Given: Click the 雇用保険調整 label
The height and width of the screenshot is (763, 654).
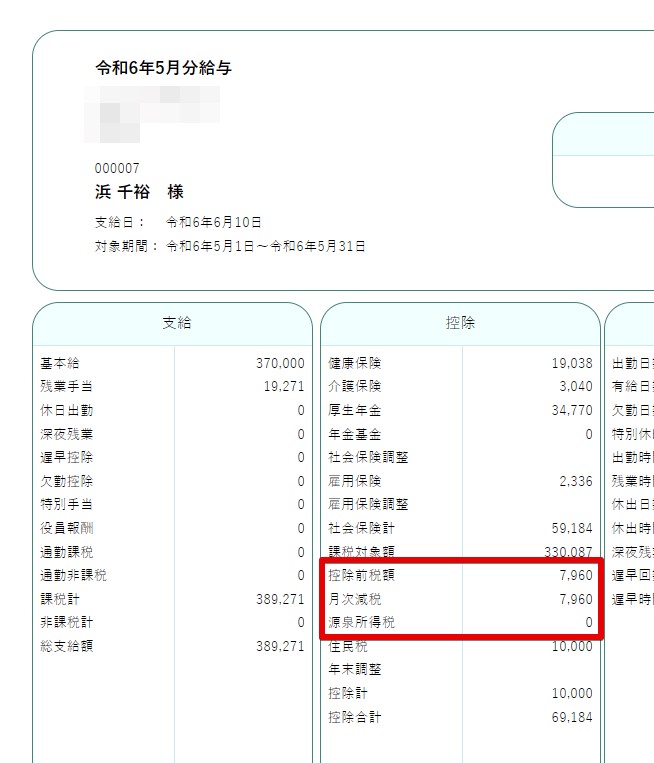Looking at the screenshot, I should click(x=368, y=505).
